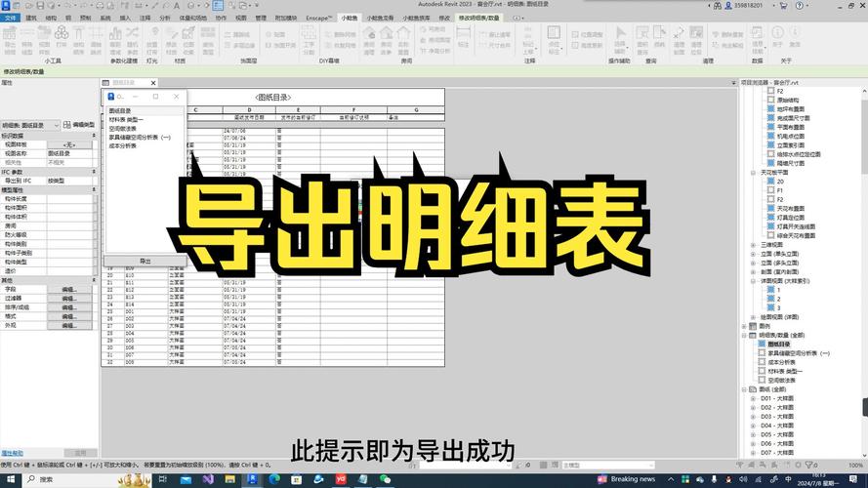The height and width of the screenshot is (488, 868).
Task: Click the 放置灯光 ribbon tool
Action: pos(151,40)
